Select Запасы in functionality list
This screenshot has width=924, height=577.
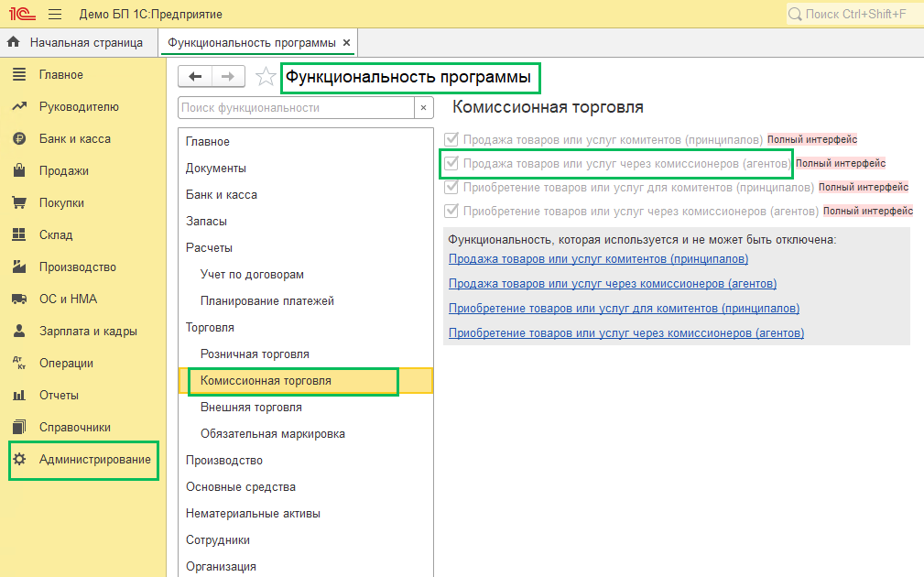(305, 221)
